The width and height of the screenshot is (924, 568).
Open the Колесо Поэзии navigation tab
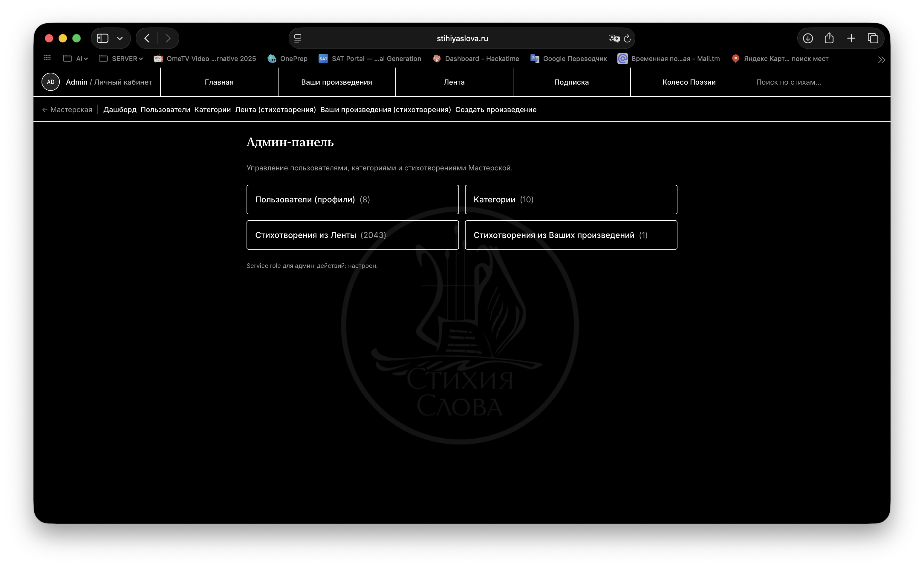point(689,82)
